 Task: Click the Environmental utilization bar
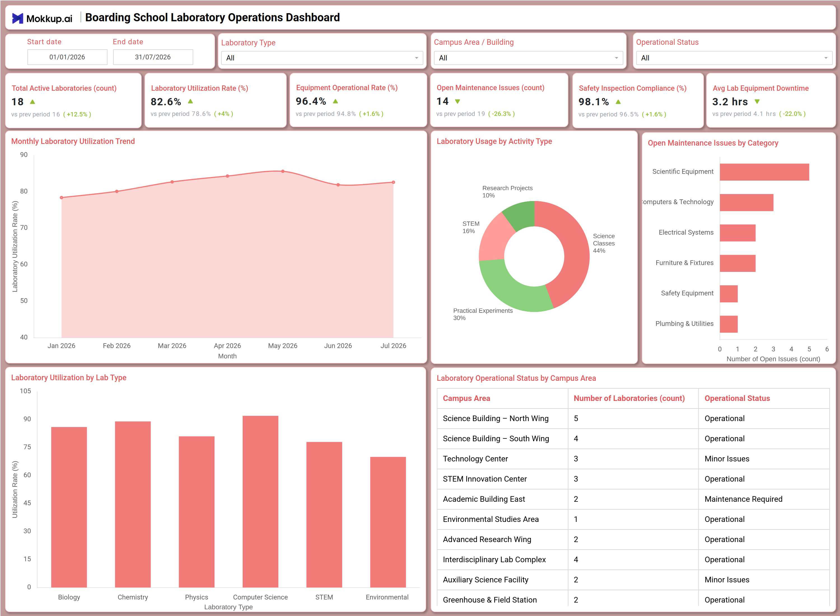pyautogui.click(x=388, y=522)
